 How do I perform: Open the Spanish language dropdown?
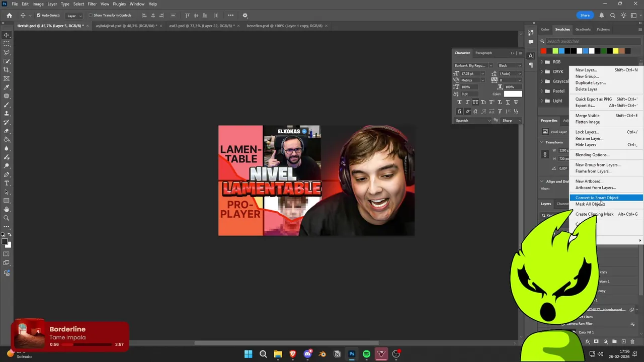click(x=473, y=121)
